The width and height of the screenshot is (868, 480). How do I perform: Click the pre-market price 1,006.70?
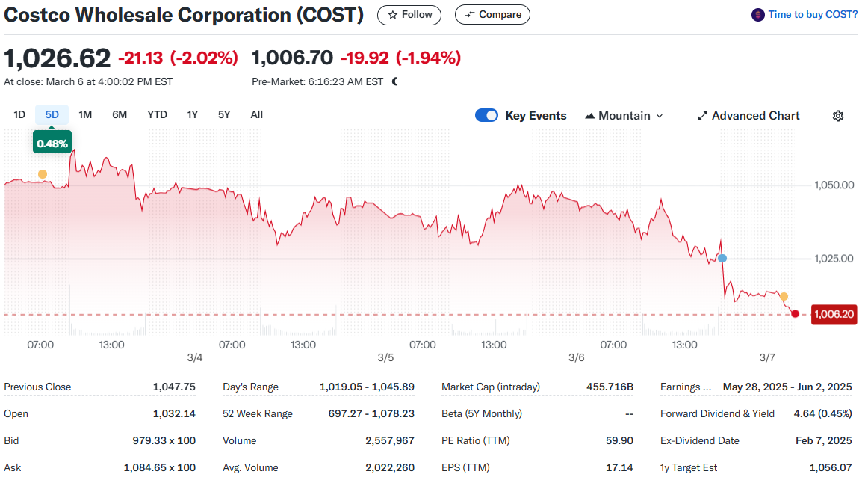click(292, 57)
